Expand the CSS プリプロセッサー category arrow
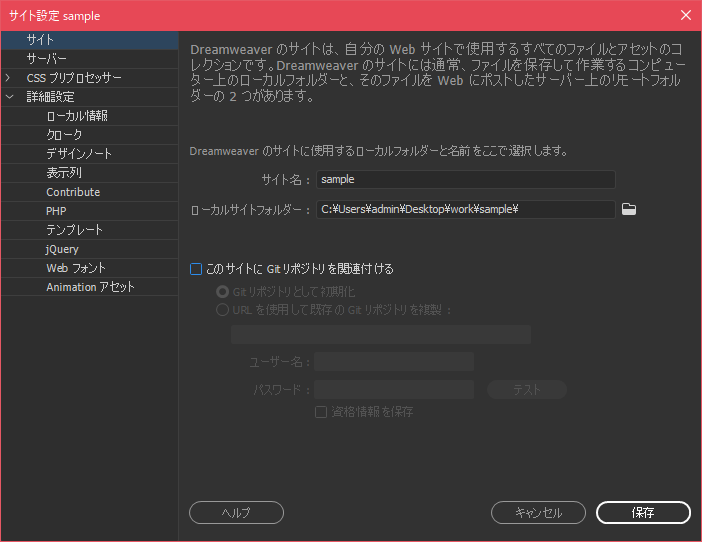The width and height of the screenshot is (702, 542). [8, 78]
